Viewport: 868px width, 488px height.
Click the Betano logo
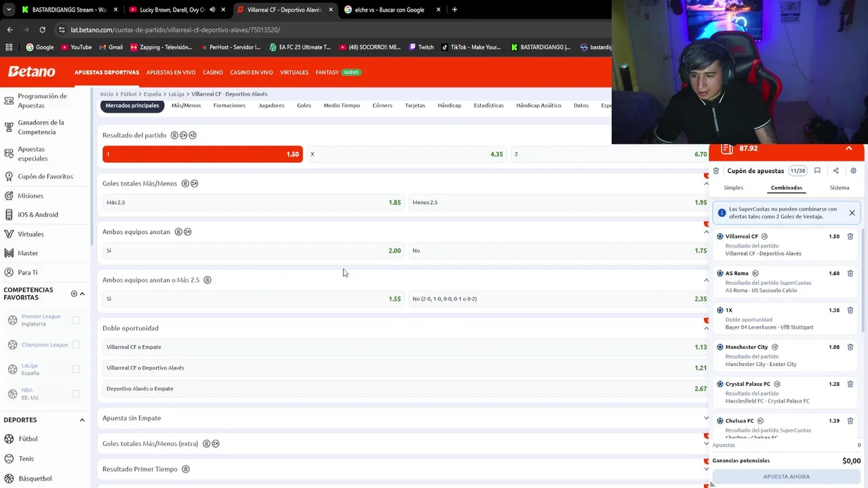pos(31,72)
